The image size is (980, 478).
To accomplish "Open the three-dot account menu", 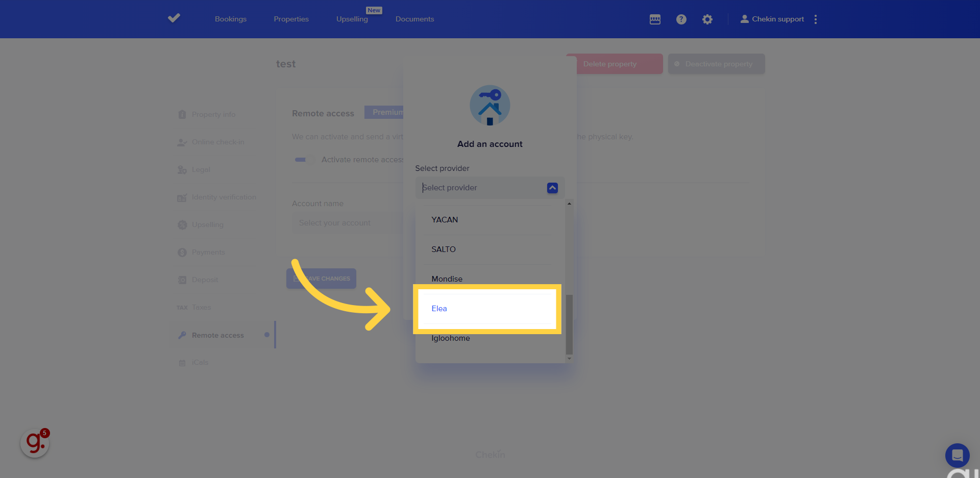I will pyautogui.click(x=816, y=19).
